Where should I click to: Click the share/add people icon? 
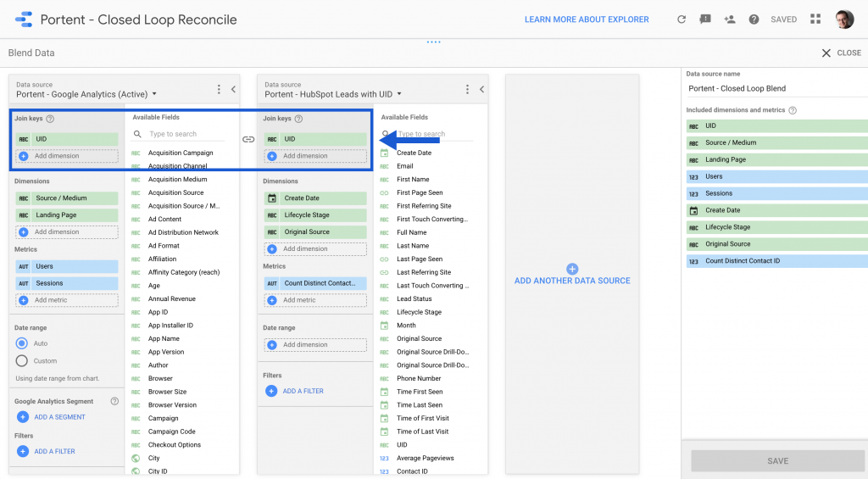(730, 19)
